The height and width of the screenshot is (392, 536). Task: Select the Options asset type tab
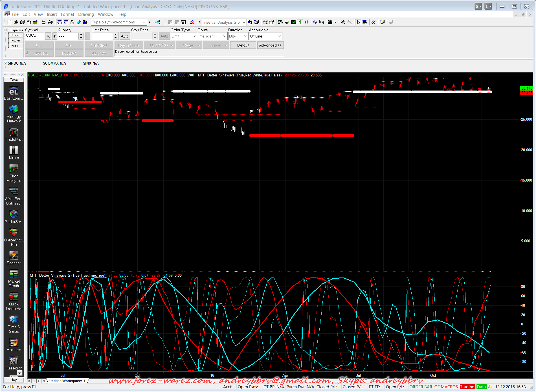16,35
